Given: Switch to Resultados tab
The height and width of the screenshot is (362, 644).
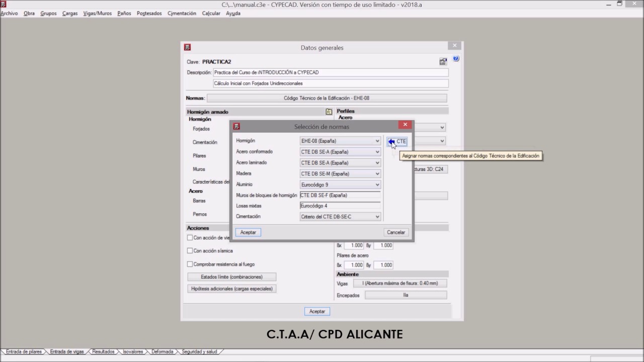Looking at the screenshot, I should point(103,352).
